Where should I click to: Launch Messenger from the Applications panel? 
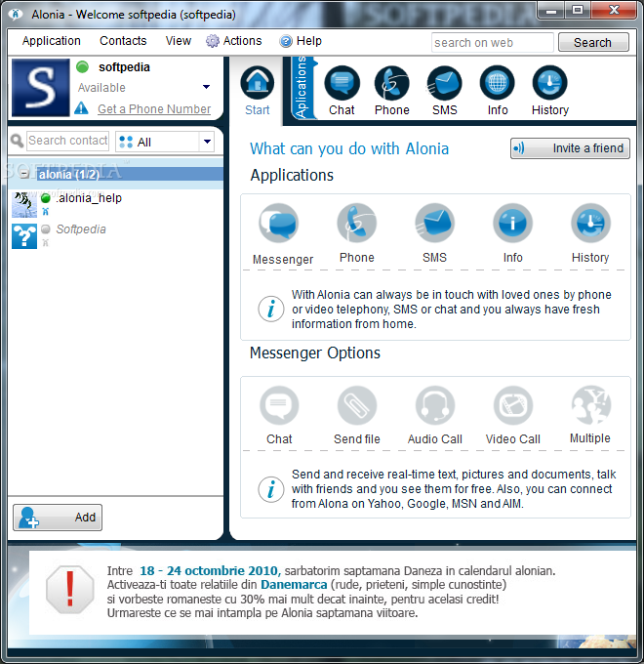coord(279,224)
